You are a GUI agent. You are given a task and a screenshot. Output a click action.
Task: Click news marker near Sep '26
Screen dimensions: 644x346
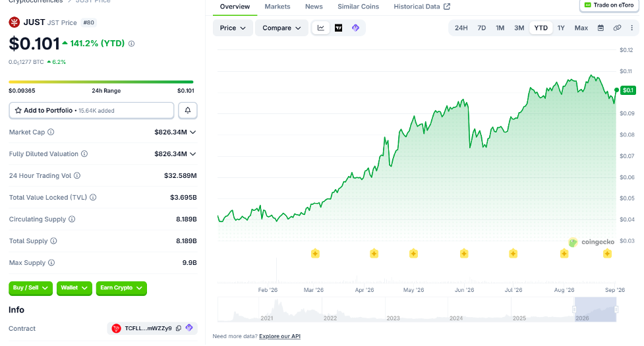[x=607, y=254]
